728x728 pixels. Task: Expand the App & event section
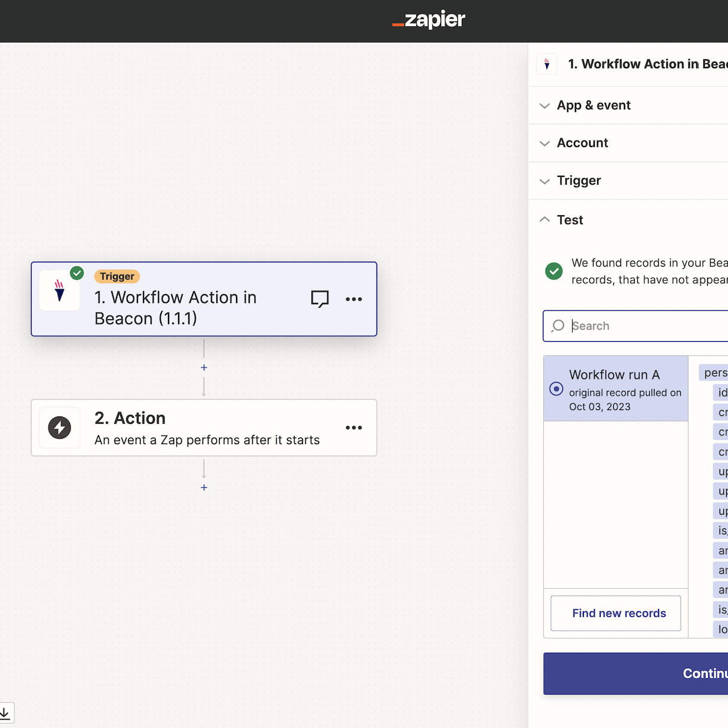pos(628,105)
